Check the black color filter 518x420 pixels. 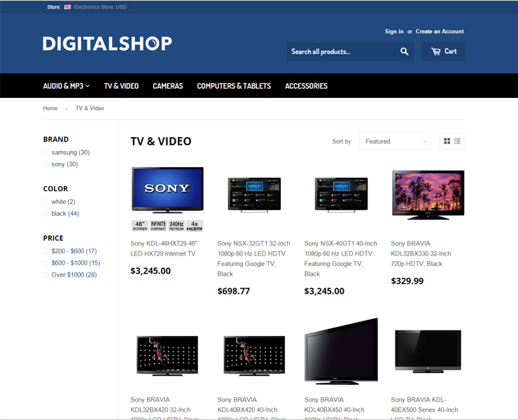point(45,213)
